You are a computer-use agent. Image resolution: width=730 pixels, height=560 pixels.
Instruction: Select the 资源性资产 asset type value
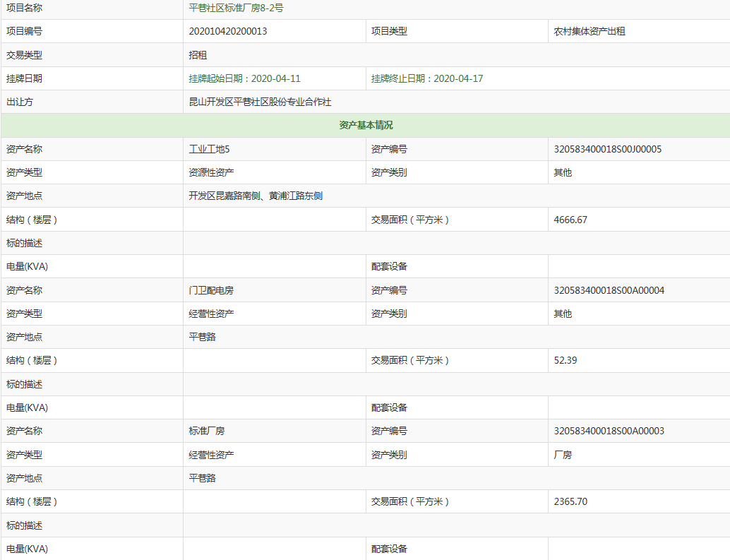(x=211, y=172)
